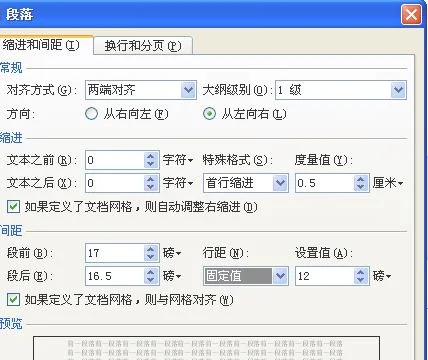The width and height of the screenshot is (428, 360).
Task: Decrease 段前 spacing with down arrow
Action: click(x=151, y=257)
